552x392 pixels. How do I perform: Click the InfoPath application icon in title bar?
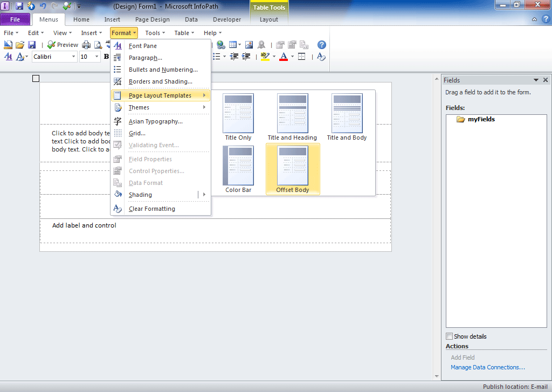point(5,6)
